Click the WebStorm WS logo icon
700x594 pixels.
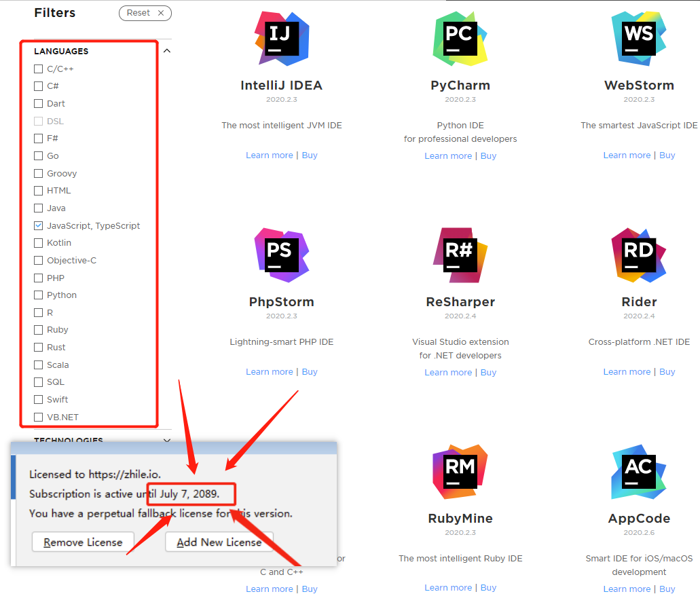(x=639, y=39)
